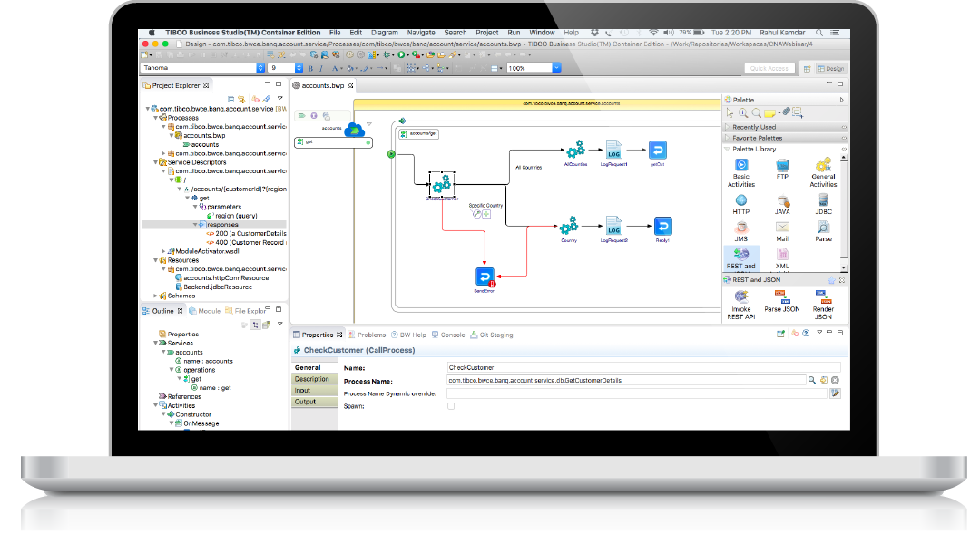This screenshot has width=980, height=544.
Task: Open the Project menu
Action: tap(487, 33)
